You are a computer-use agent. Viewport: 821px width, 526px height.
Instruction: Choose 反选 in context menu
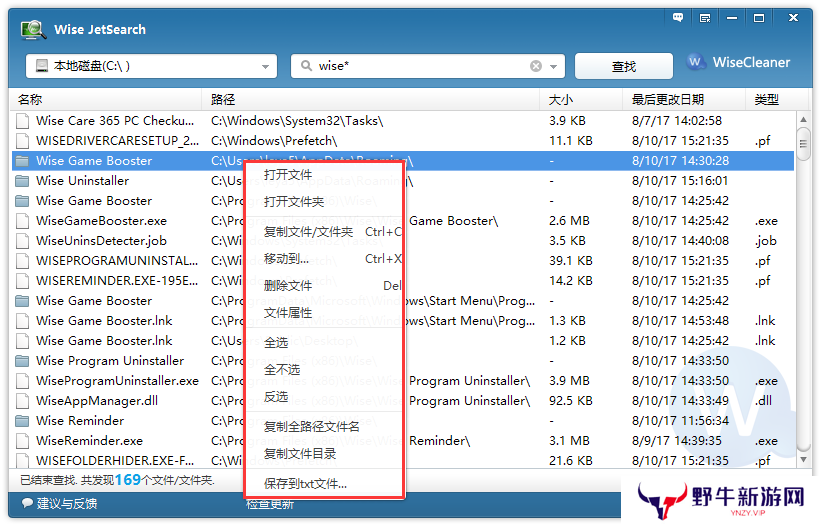(x=276, y=397)
